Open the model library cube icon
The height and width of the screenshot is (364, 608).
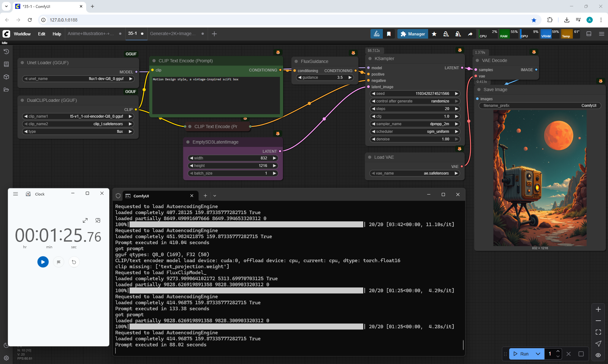coord(6,77)
